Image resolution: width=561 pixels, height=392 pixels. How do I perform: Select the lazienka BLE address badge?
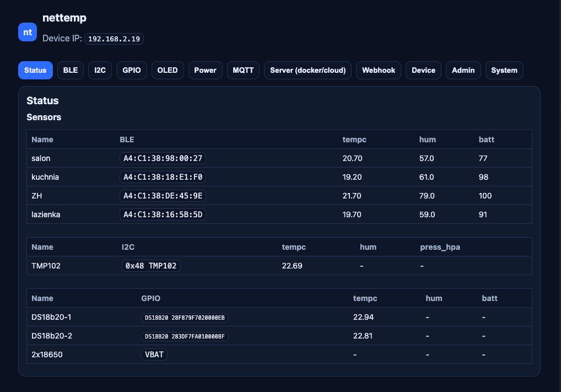point(163,214)
